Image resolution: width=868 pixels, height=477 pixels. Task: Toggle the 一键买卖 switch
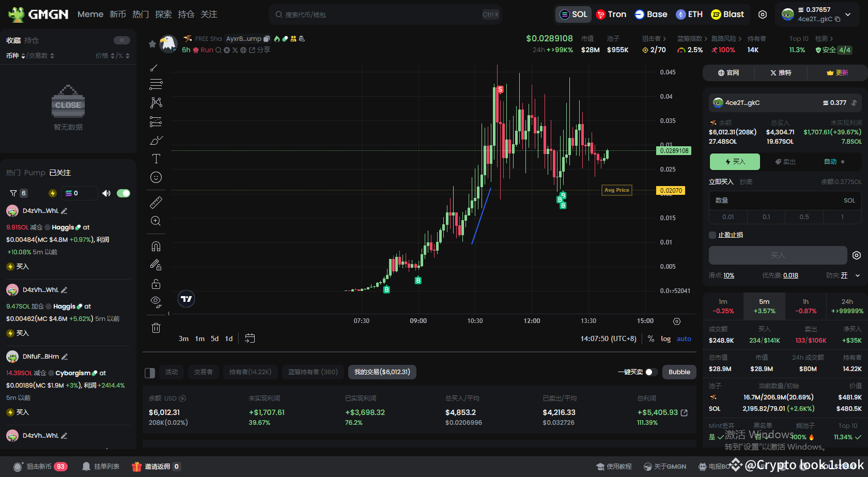click(x=652, y=372)
